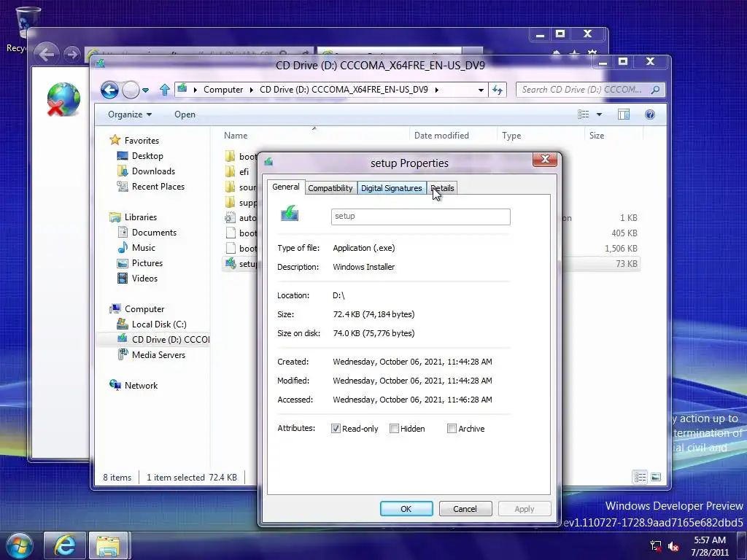Go back with Explorer's blue back arrow

click(109, 90)
